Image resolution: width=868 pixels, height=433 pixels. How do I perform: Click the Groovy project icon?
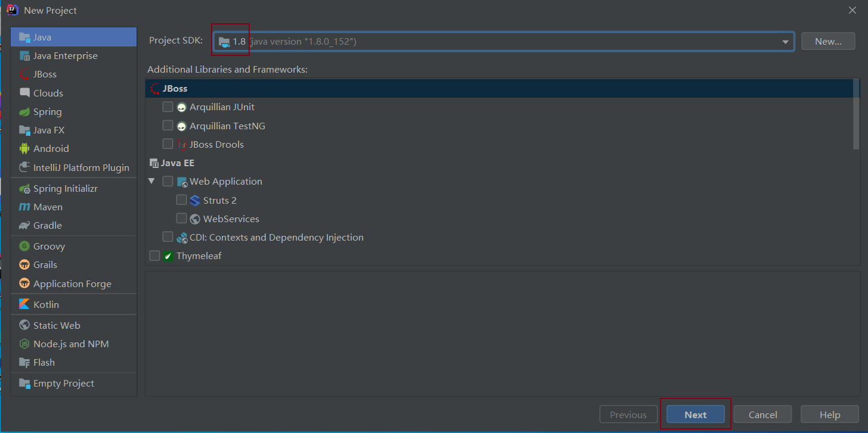point(24,247)
